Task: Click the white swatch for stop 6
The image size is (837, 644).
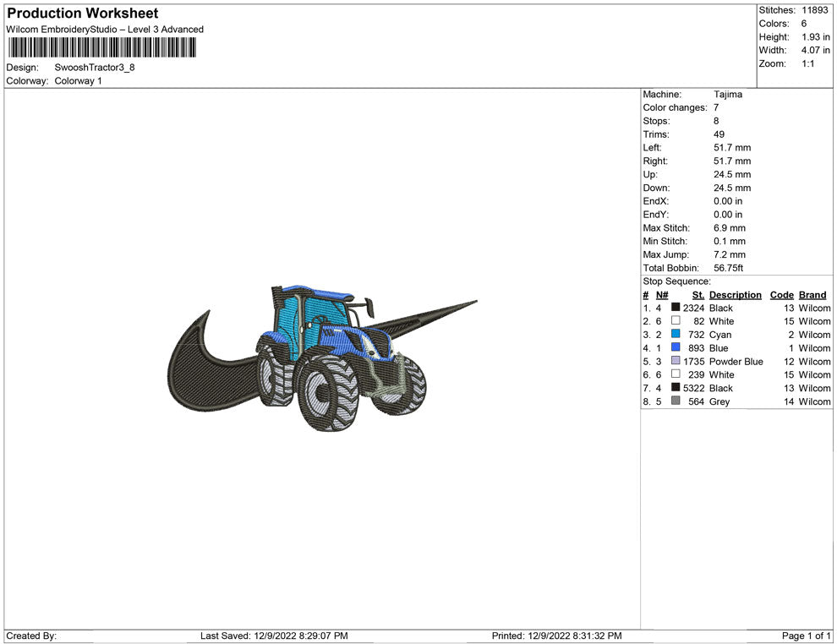Action: coord(676,374)
